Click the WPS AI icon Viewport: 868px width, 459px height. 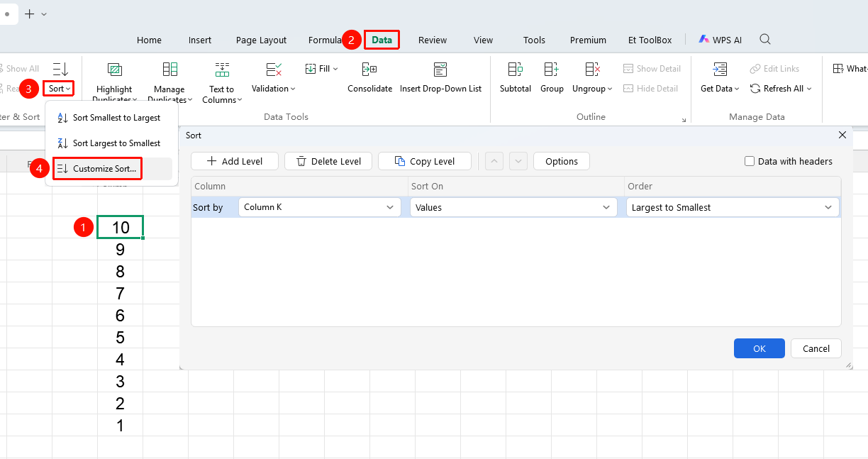[x=704, y=40]
